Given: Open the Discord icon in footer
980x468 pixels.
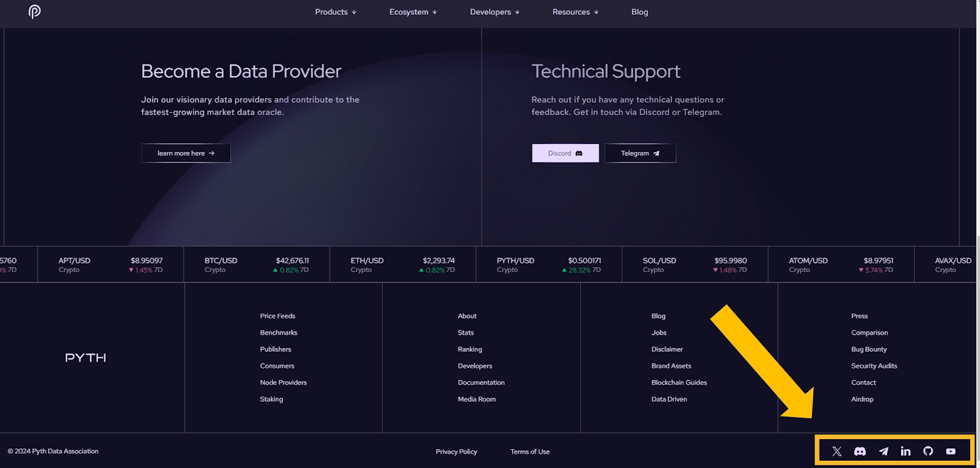Looking at the screenshot, I should [860, 451].
